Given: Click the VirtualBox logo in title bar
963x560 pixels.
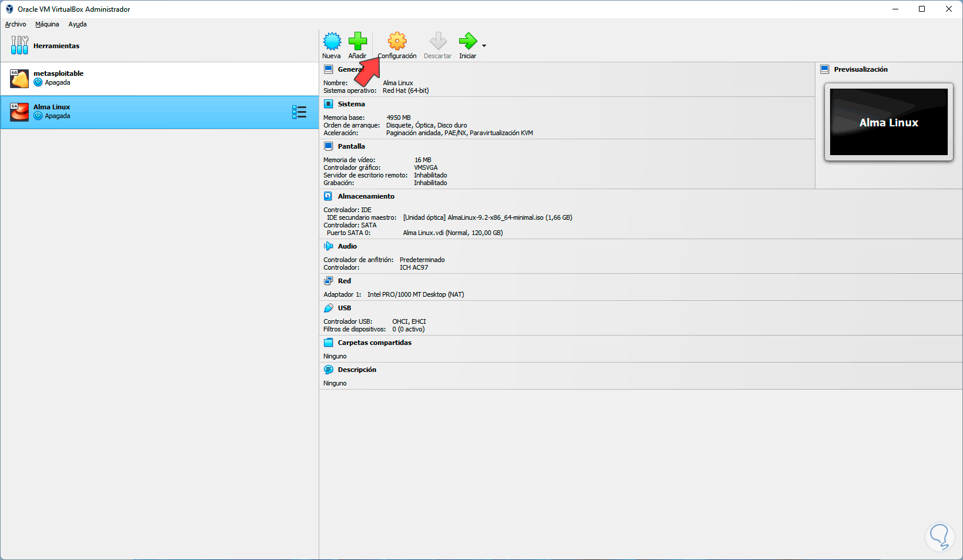Looking at the screenshot, I should click(x=9, y=9).
